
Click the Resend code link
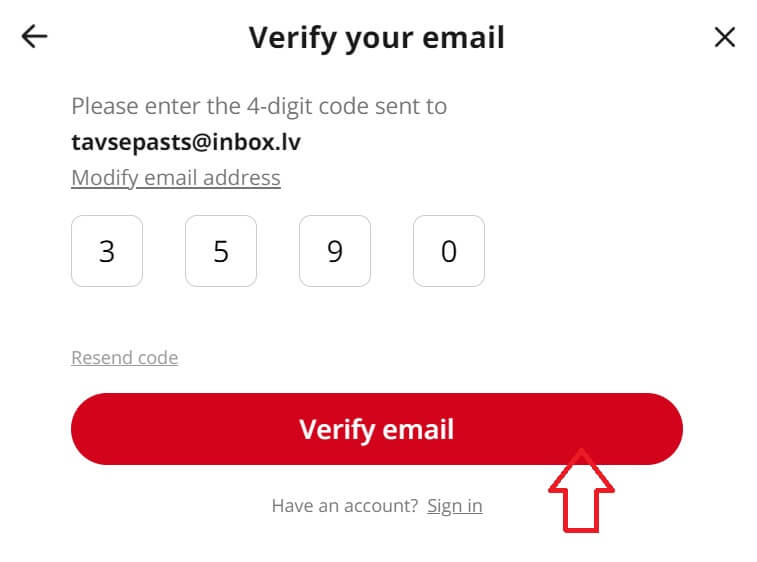click(x=125, y=358)
